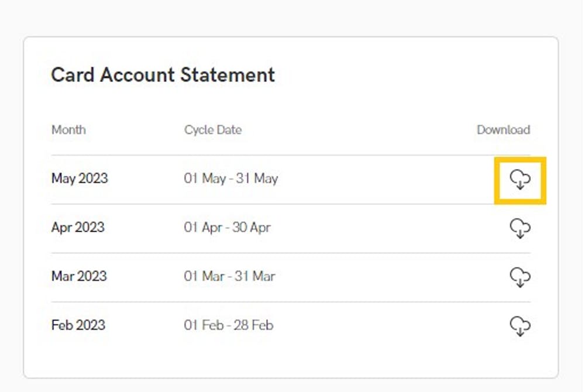
Task: Click the May 2023 month label
Action: [80, 178]
